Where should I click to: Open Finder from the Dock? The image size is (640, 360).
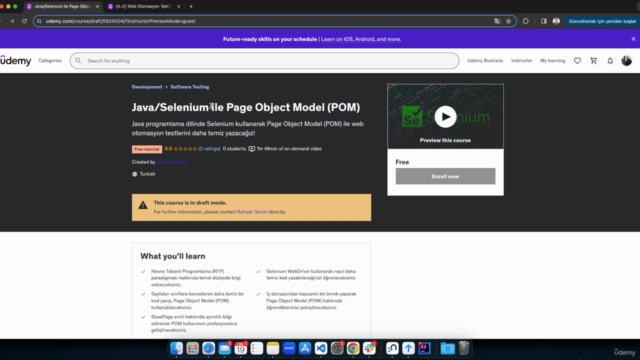click(x=176, y=348)
